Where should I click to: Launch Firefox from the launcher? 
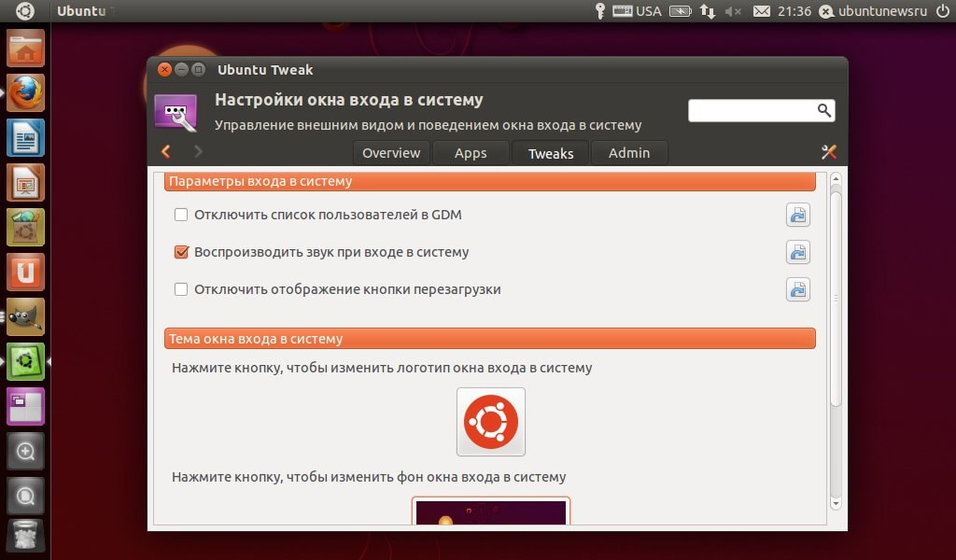(25, 92)
